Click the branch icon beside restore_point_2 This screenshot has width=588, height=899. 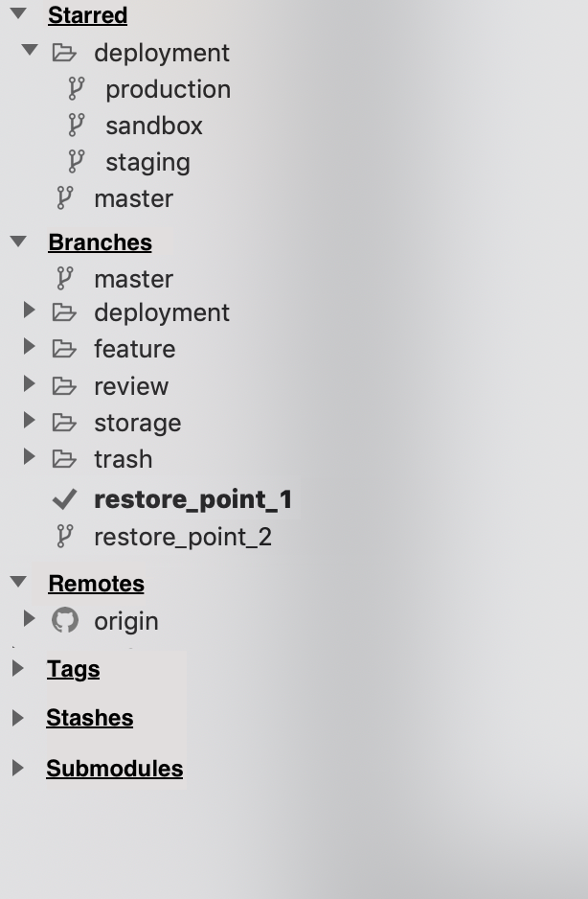coord(64,536)
